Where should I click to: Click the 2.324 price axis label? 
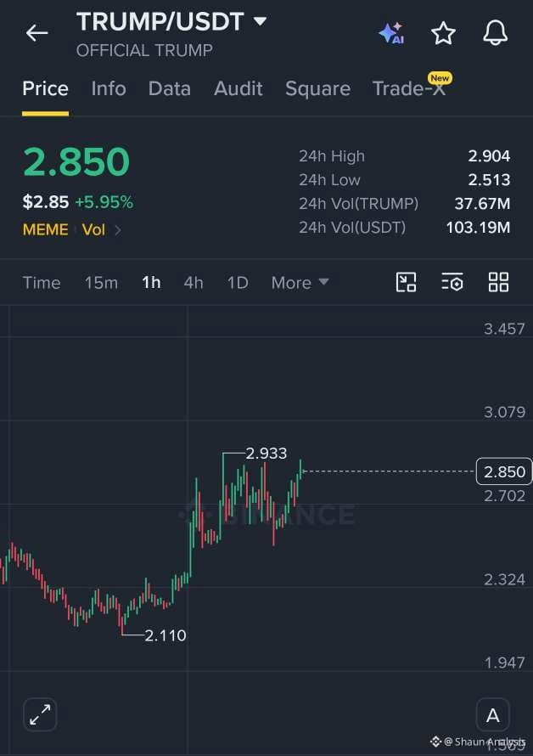click(x=504, y=579)
